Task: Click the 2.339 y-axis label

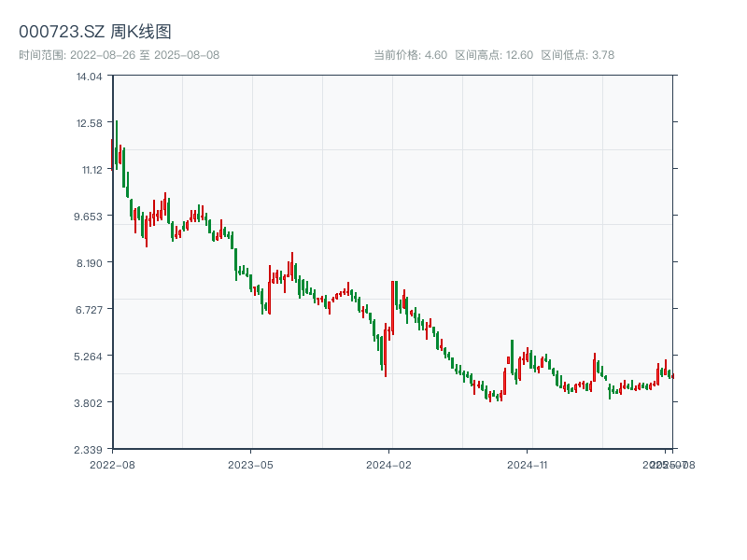Action: point(89,449)
